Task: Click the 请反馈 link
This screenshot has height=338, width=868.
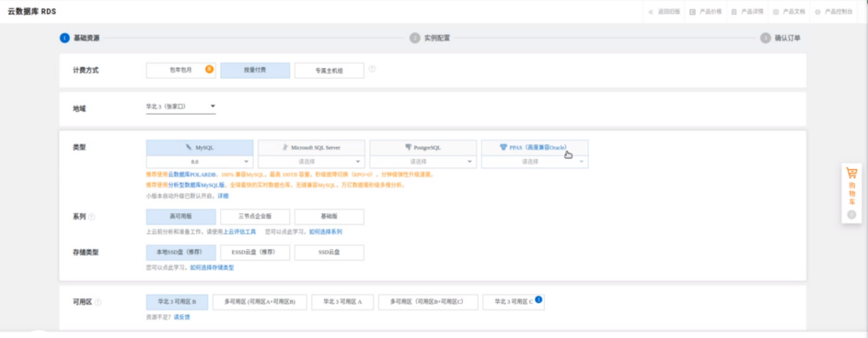Action: pyautogui.click(x=182, y=317)
